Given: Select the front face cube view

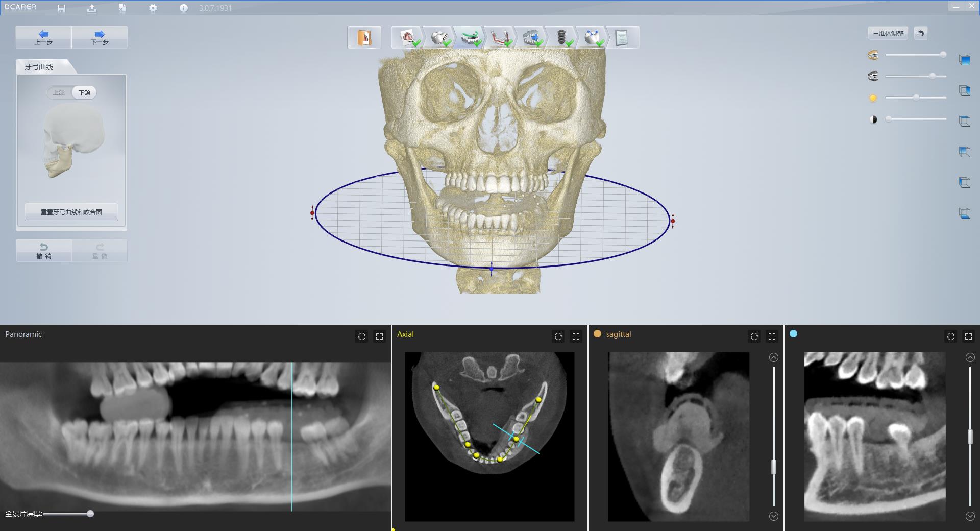Looking at the screenshot, I should point(964,60).
